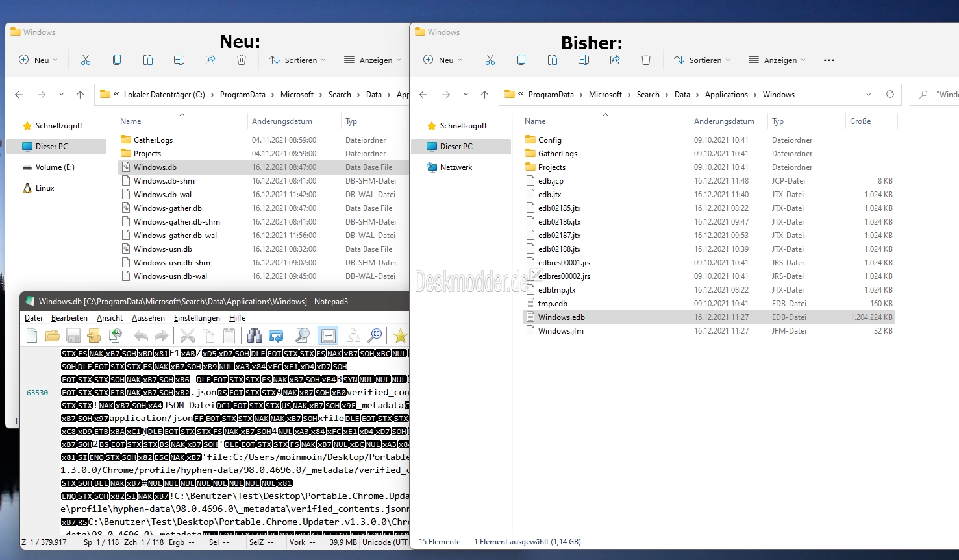Viewport: 959px width, 560px height.
Task: Open Aussehen menu in Notepad3
Action: (148, 318)
